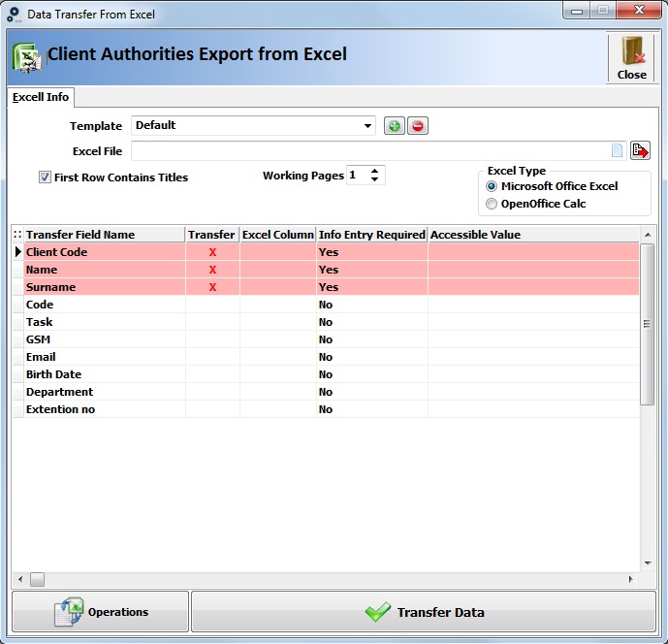Select the Birth Date row
This screenshot has height=644, width=668.
coord(326,374)
